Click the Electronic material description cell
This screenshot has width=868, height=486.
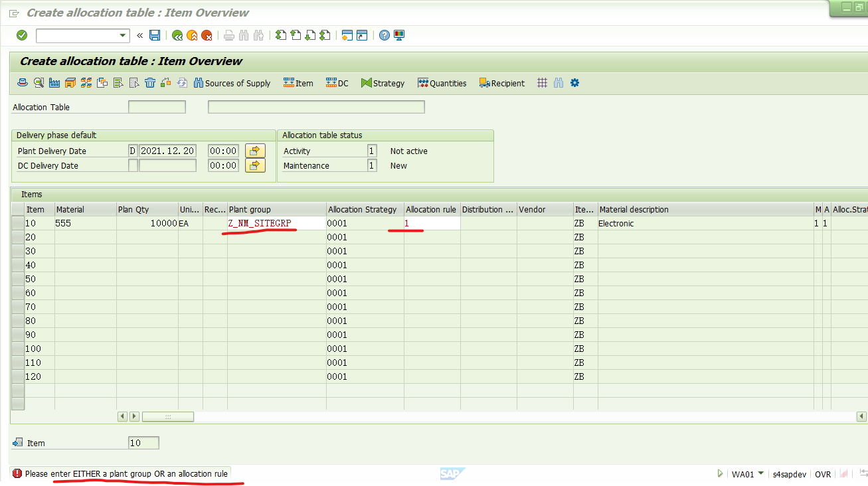point(705,223)
